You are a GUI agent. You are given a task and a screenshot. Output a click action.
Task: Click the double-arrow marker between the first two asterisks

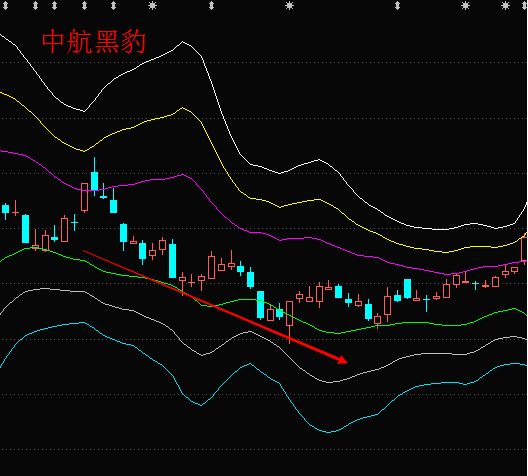pos(211,5)
